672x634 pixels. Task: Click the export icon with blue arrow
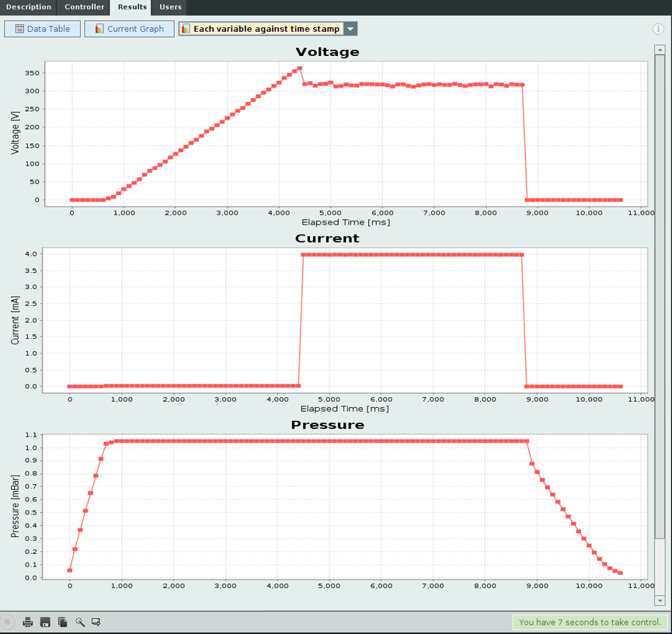96,622
